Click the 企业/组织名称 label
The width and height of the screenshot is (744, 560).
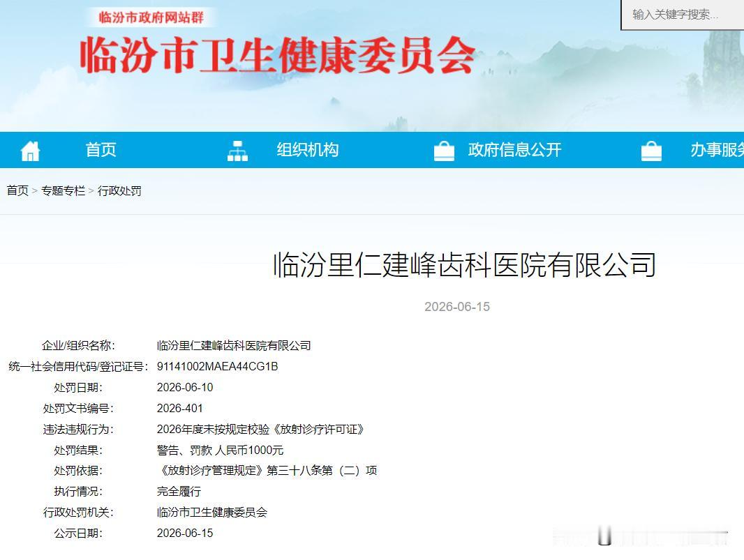tap(78, 346)
